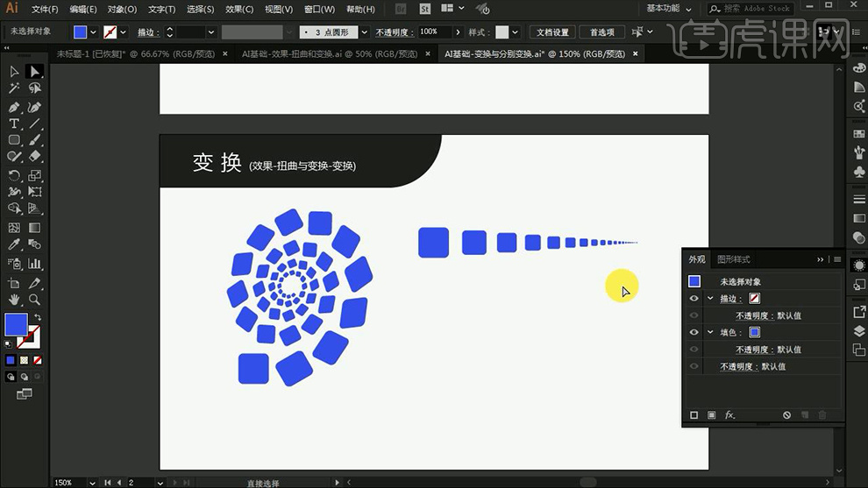Select the Lasso tool

(34, 88)
